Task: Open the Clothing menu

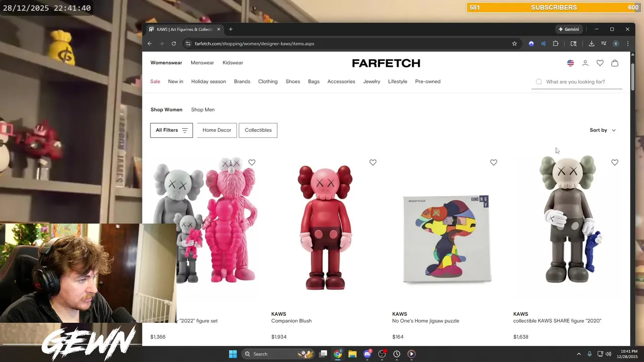Action: [x=268, y=81]
